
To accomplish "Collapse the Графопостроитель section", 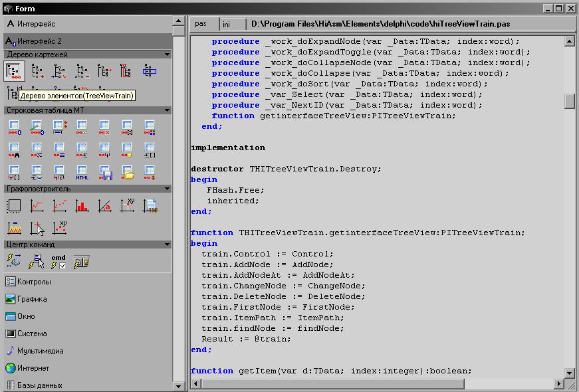I will [167, 189].
